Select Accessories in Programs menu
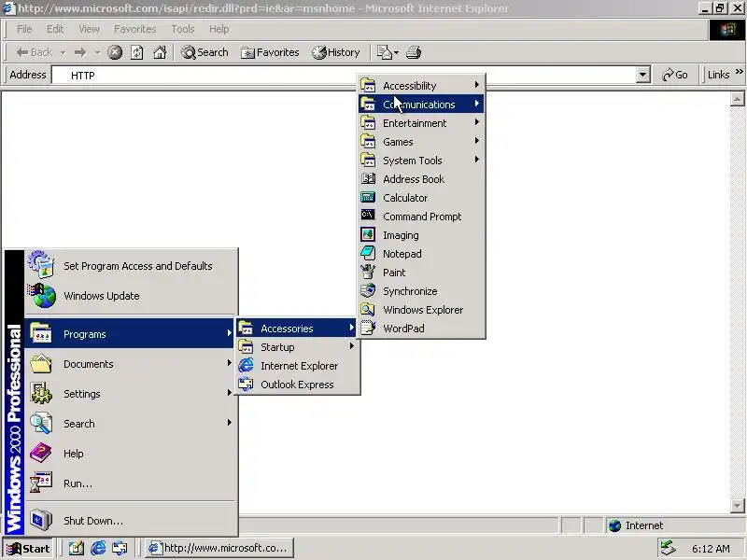Screen dimensions: 747x560 click(x=298, y=329)
